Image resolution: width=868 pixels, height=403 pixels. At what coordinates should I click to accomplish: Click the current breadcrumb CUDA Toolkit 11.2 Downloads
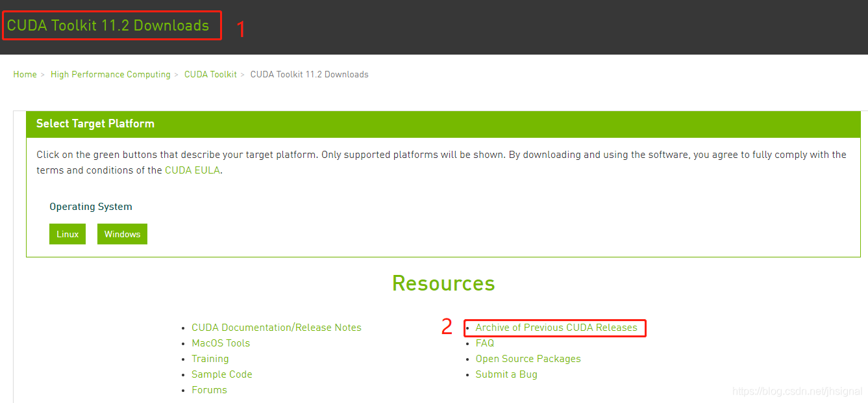309,75
